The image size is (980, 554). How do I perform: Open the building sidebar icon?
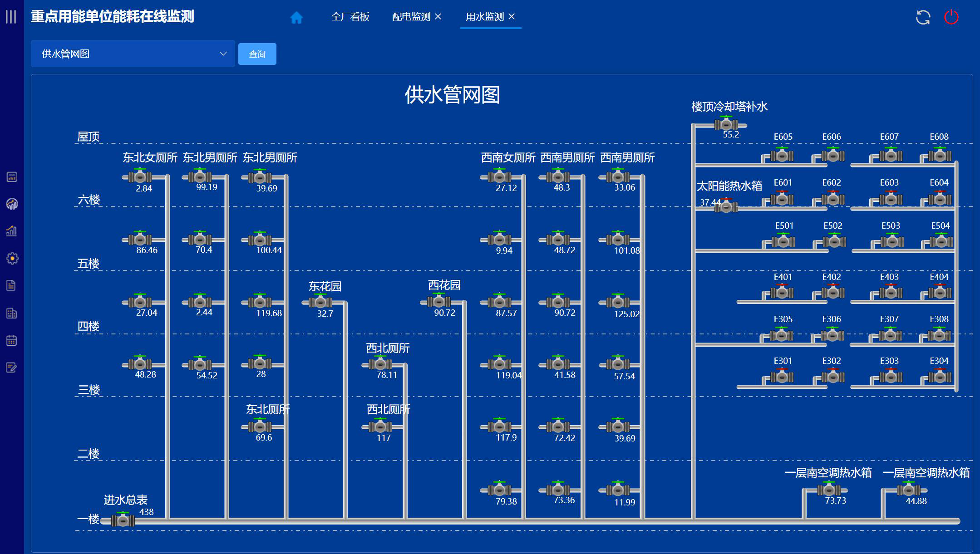point(12,313)
